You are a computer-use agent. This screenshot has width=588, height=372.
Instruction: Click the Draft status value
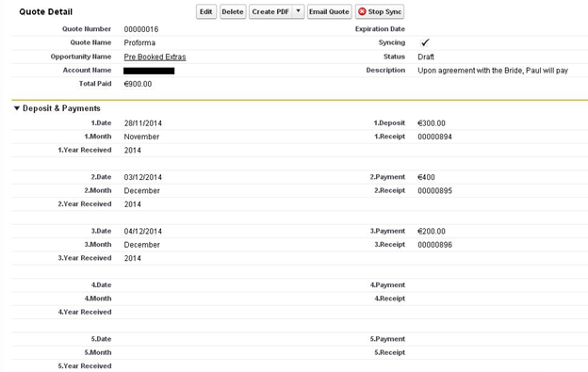click(x=426, y=57)
